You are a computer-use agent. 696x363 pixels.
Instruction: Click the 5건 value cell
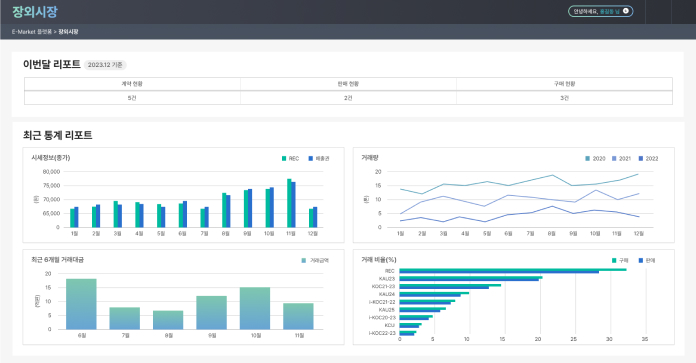point(132,98)
